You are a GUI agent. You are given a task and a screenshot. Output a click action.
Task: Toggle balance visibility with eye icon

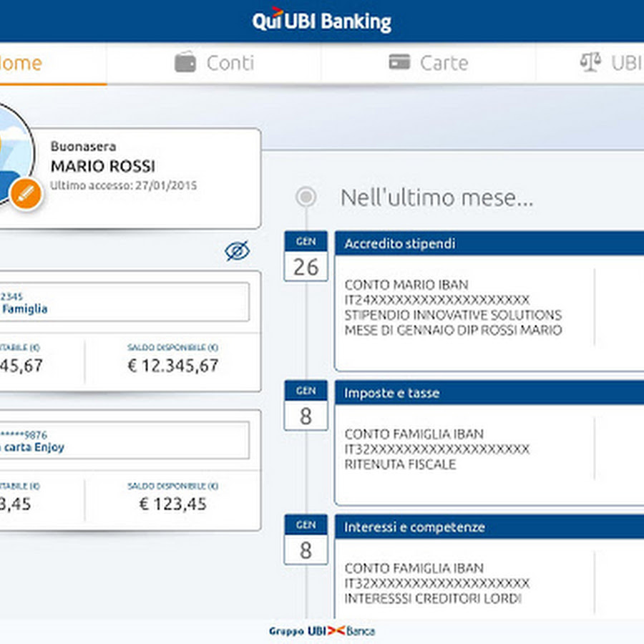pos(238,250)
